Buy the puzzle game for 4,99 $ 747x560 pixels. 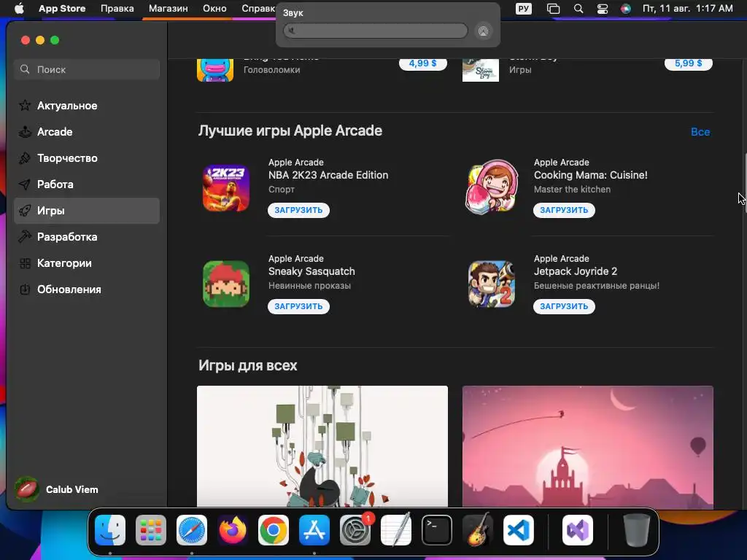(422, 64)
